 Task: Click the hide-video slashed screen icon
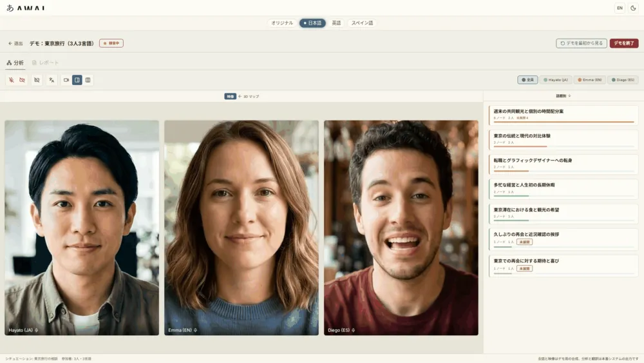37,80
